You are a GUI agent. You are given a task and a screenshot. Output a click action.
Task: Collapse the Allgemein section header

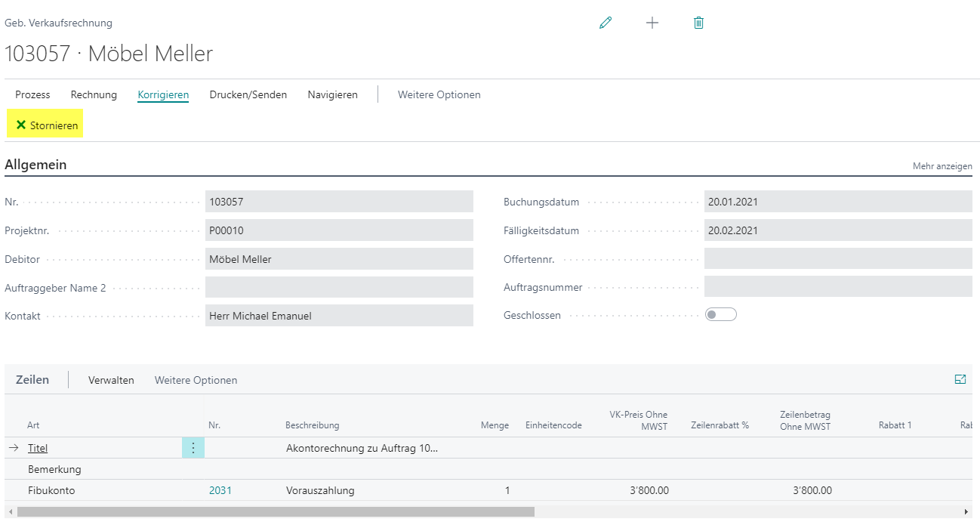pos(35,165)
